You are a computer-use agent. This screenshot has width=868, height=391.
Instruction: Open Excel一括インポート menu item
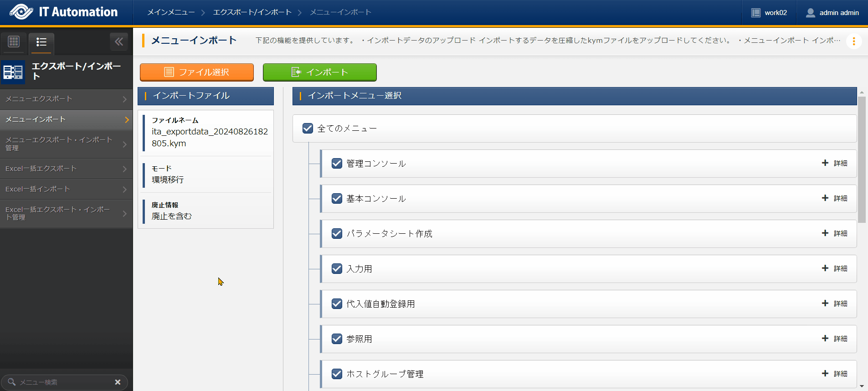tap(66, 189)
